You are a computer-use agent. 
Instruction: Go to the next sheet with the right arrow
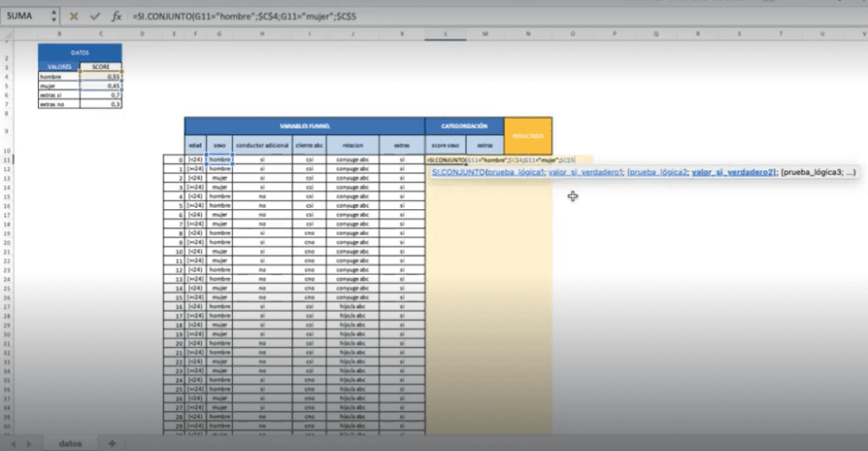coord(29,444)
